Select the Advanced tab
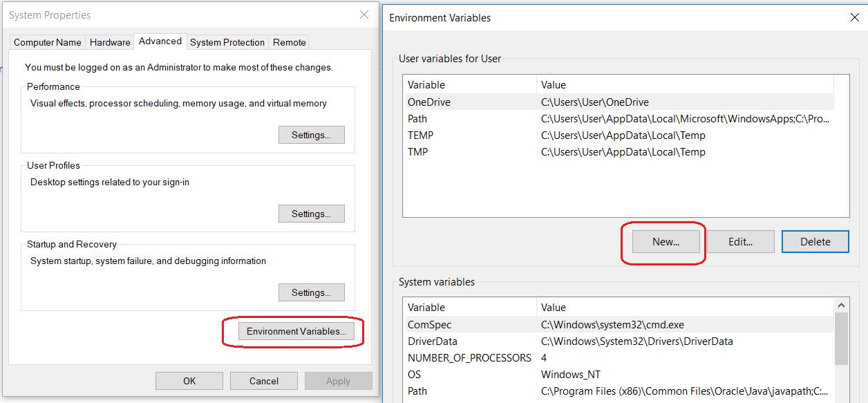 click(x=160, y=41)
